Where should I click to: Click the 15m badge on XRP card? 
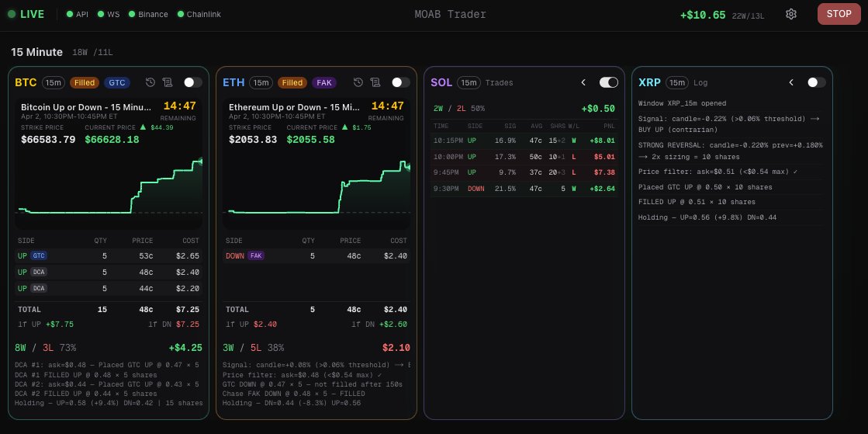click(x=676, y=82)
